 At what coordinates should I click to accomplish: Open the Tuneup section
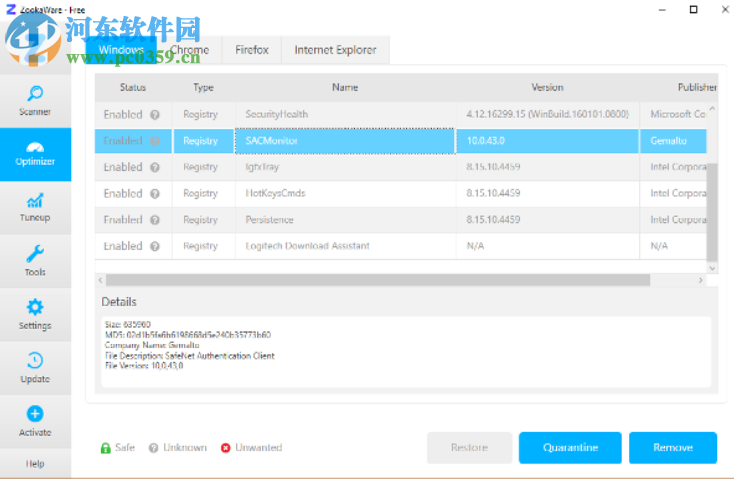(x=35, y=208)
